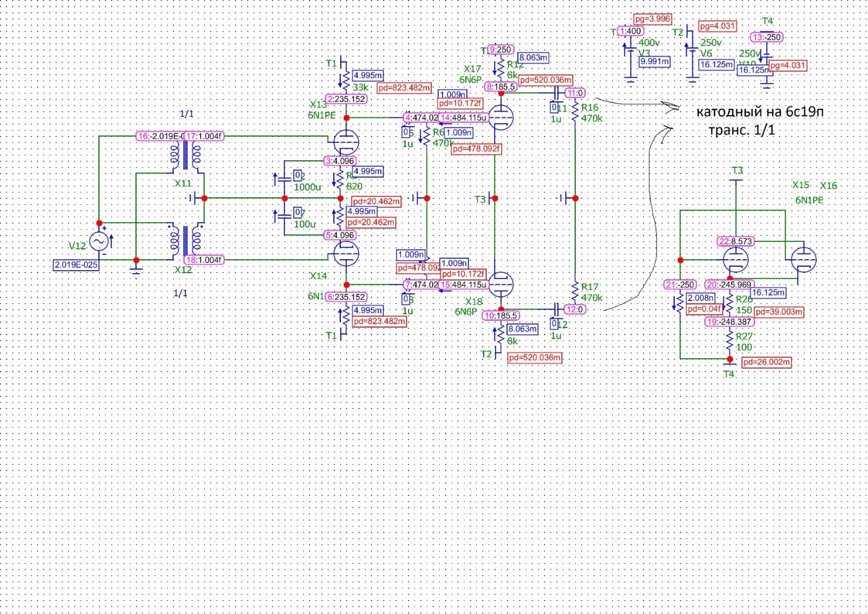Click the 20:-245.969 node voltage label
The image size is (868, 614).
[x=730, y=285]
